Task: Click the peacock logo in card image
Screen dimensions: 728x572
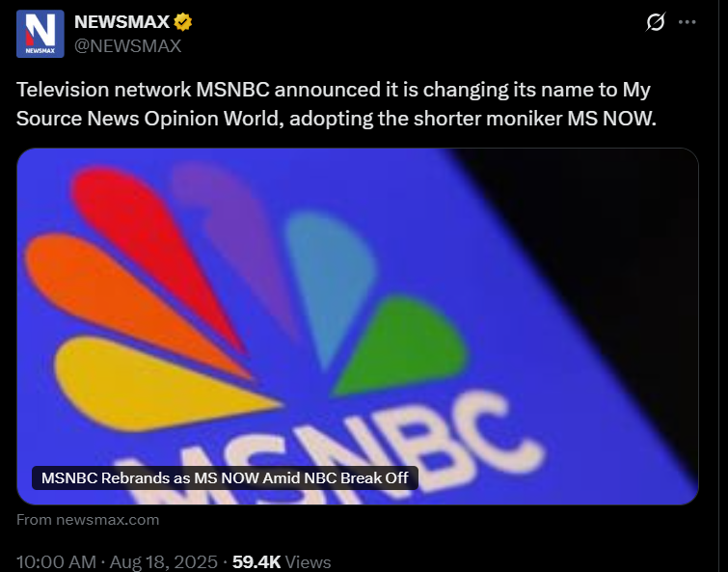Action: [x=246, y=297]
